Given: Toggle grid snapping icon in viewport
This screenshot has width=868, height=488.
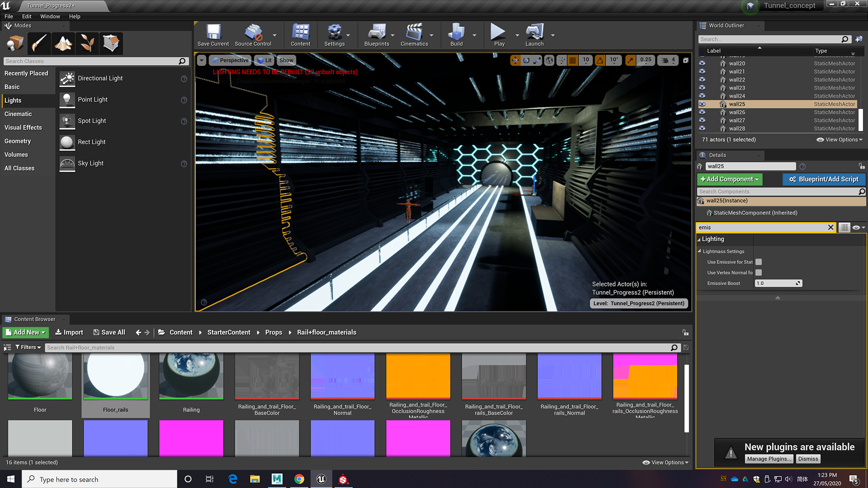Looking at the screenshot, I should pos(572,60).
